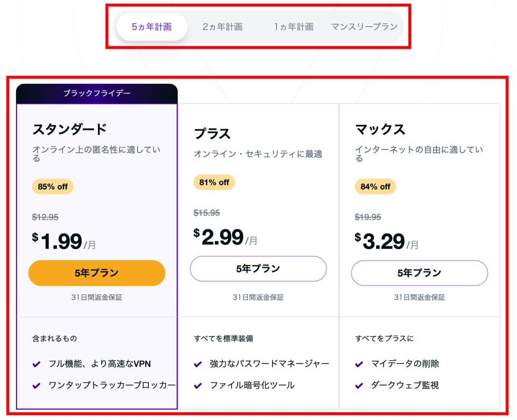517x420 pixels.
Task: Click the 85% off badge
Action: point(53,187)
